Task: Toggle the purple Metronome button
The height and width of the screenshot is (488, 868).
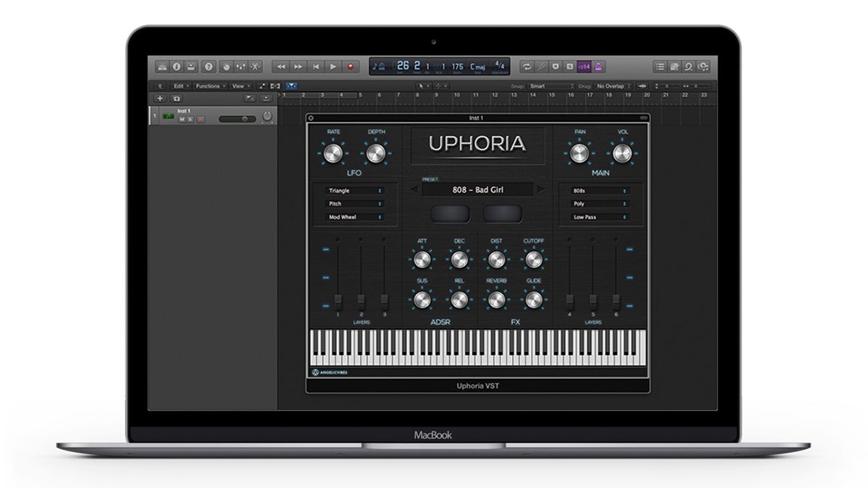Action: 598,67
